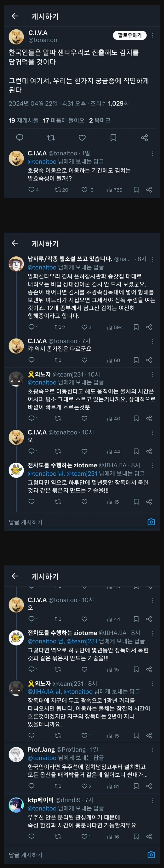Go back using the top header arrow

15,16
